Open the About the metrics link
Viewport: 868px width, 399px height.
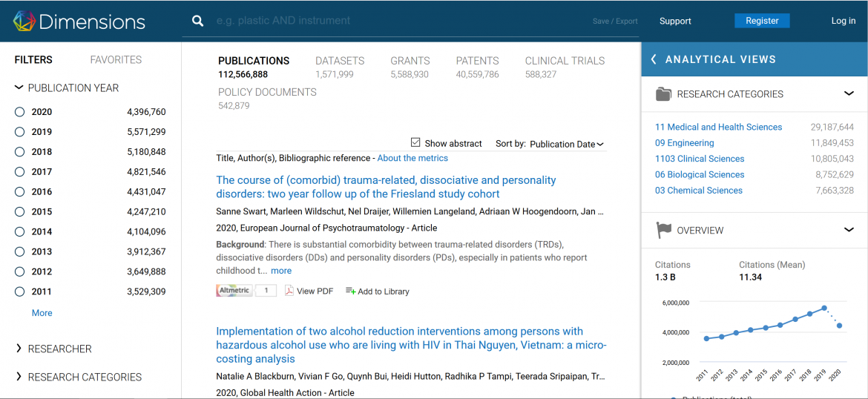412,158
